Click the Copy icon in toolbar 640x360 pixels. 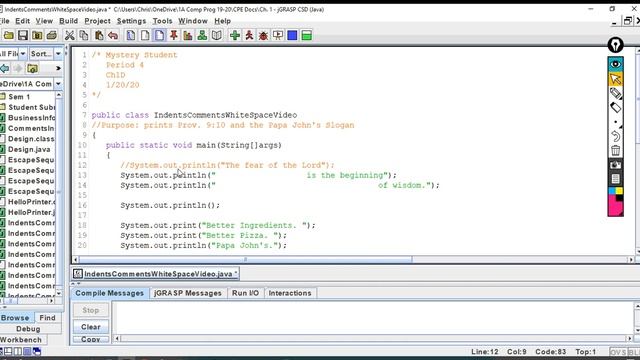point(84,36)
